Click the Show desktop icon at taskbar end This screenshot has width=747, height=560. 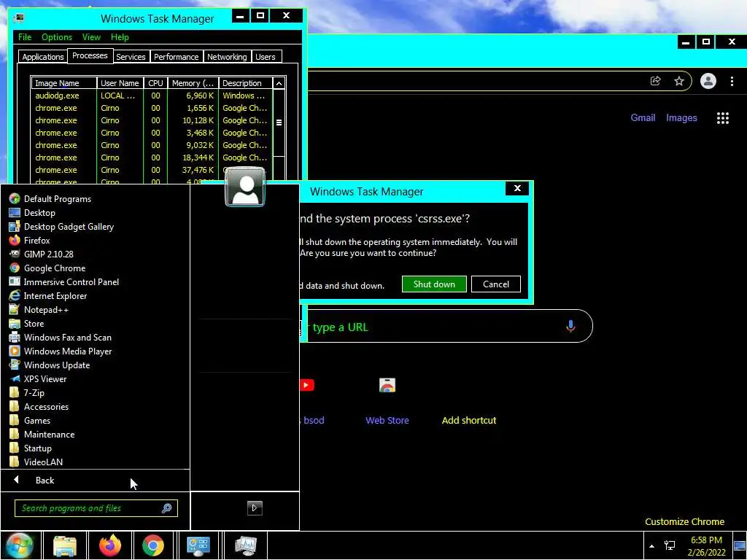[x=740, y=545]
